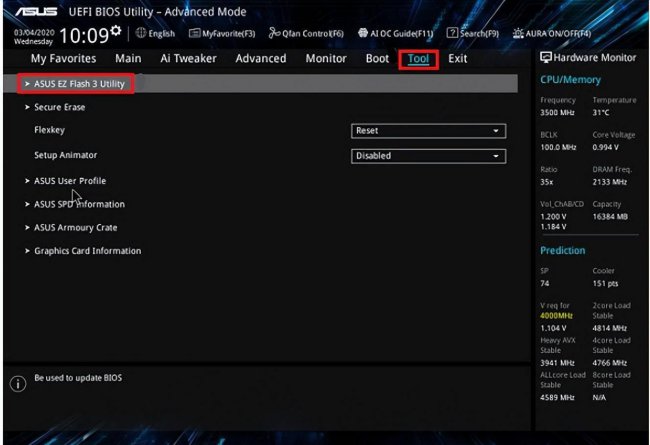Viewport: 650px width, 445px height.
Task: Click the ASUS logo
Action: point(36,11)
